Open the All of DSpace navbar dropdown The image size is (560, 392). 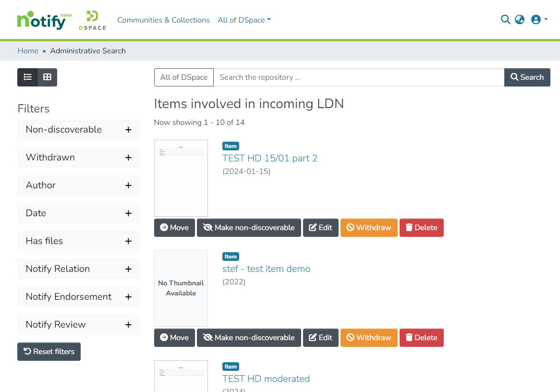pos(244,20)
